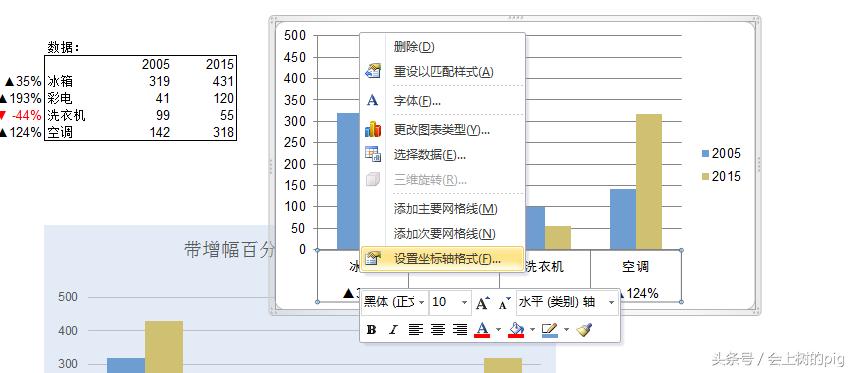Image resolution: width=854 pixels, height=373 pixels.
Task: Expand font color dropdown arrow
Action: tap(498, 329)
